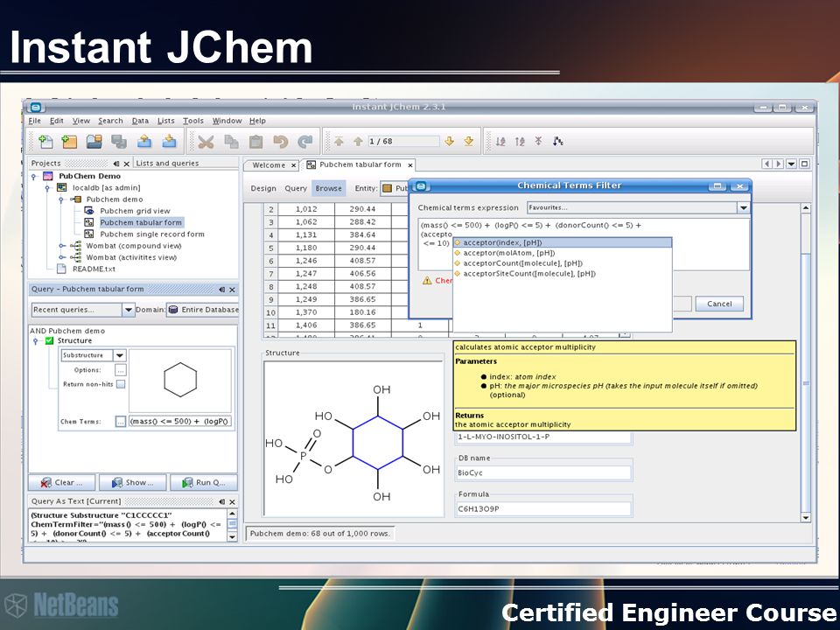This screenshot has width=840, height=630.
Task: Click the DB name field BioCyc
Action: [543, 473]
